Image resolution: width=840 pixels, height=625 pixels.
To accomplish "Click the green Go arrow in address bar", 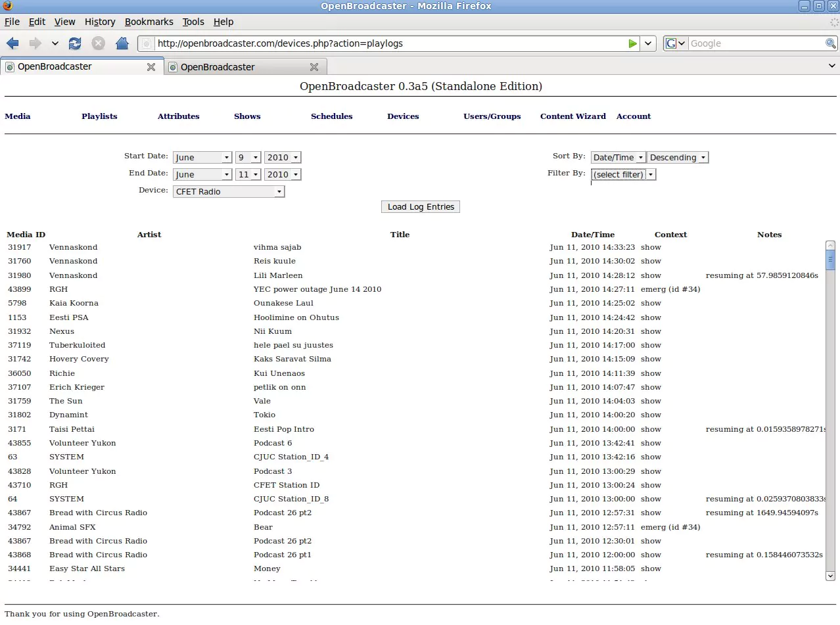I will (x=632, y=43).
